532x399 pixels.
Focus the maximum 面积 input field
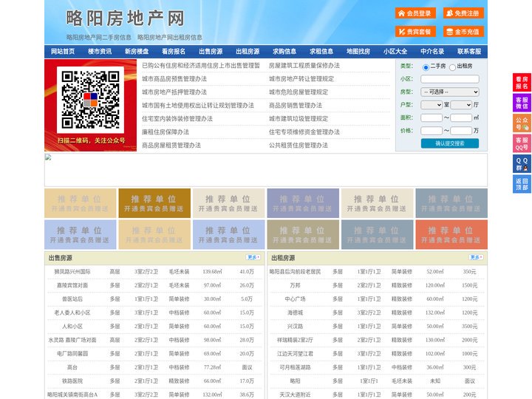(461, 117)
